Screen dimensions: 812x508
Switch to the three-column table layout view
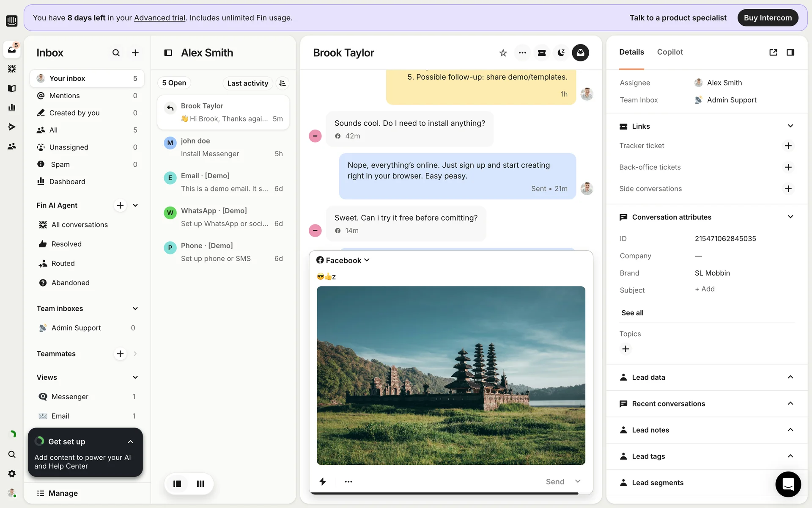pyautogui.click(x=200, y=484)
